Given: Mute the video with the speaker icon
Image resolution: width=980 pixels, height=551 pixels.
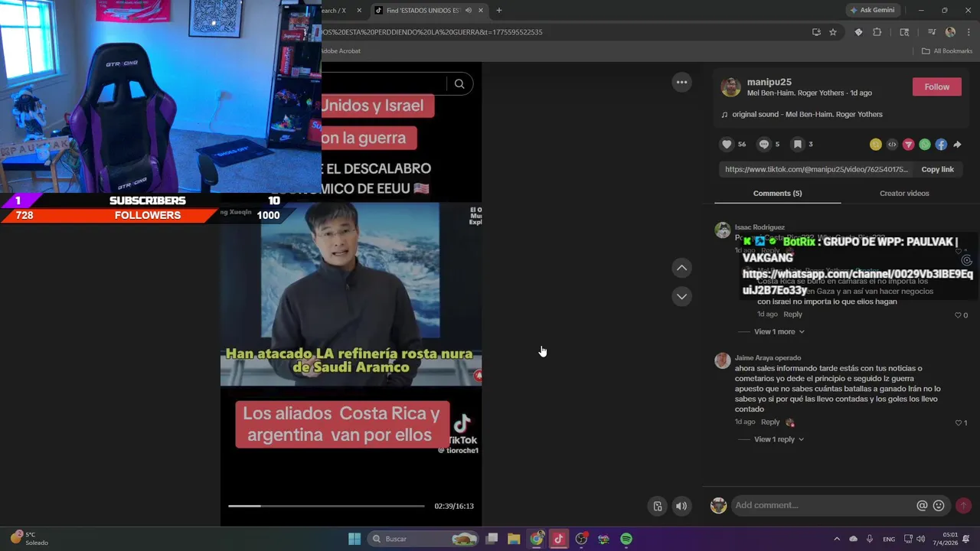Looking at the screenshot, I should click(x=681, y=506).
